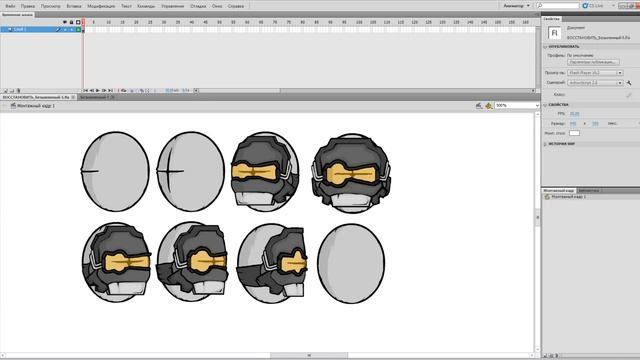Click the delete layer trash icon
This screenshot has width=640, height=360.
[x=18, y=91]
